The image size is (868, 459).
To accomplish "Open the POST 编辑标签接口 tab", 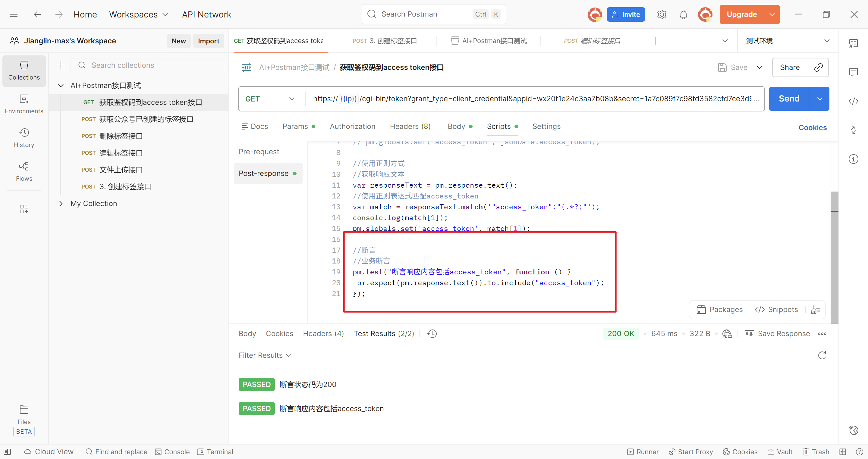I will 592,41.
